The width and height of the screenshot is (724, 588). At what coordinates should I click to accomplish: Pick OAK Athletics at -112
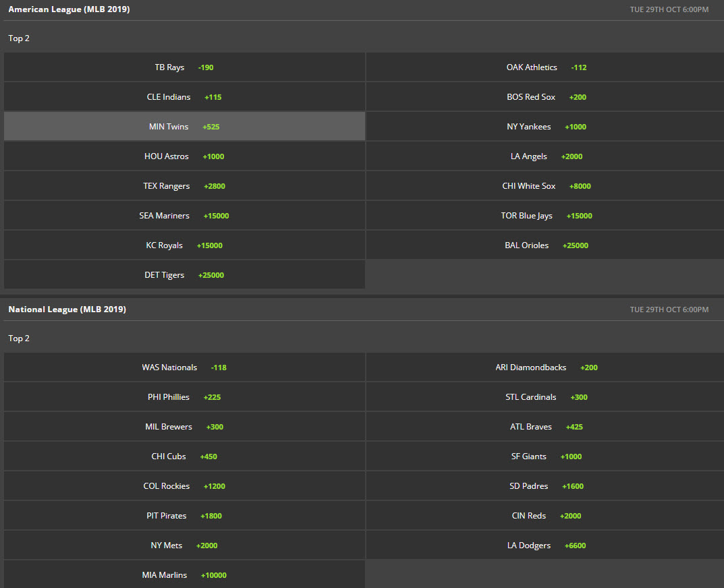click(x=545, y=67)
